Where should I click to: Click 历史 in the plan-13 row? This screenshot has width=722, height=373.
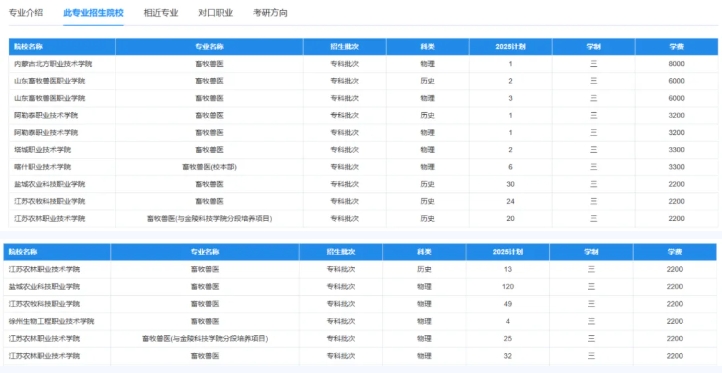[x=424, y=269]
